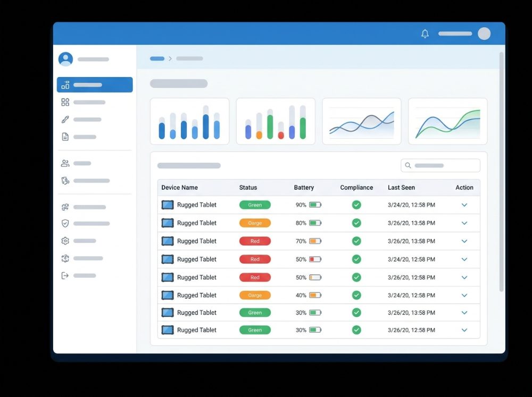The height and width of the screenshot is (397, 532).
Task: Click the device with gear icon in the sidebar
Action: [x=65, y=181]
